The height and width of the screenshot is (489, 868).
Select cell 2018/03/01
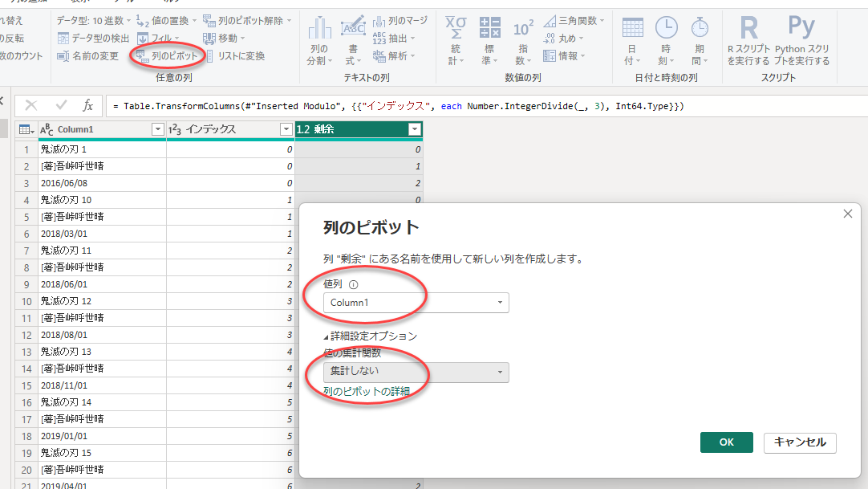point(102,234)
